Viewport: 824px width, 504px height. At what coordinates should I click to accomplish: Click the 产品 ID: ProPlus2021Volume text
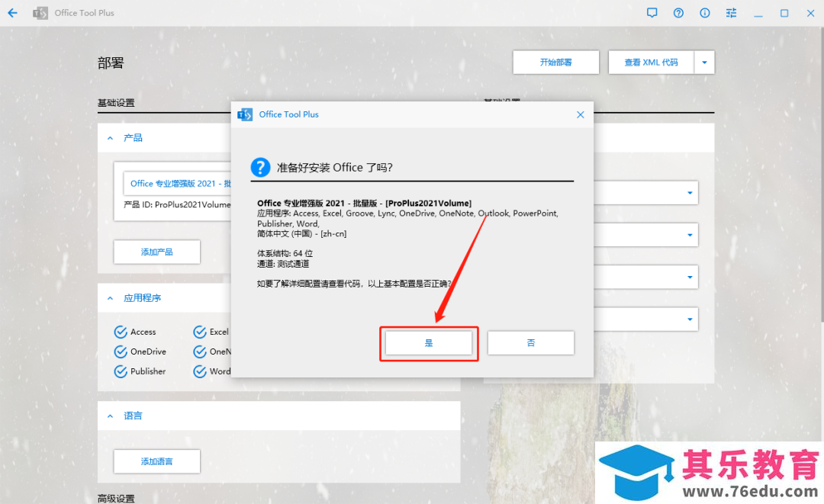click(x=177, y=204)
